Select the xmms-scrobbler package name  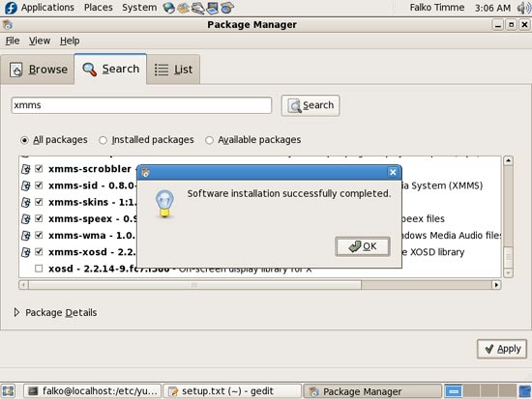90,169
